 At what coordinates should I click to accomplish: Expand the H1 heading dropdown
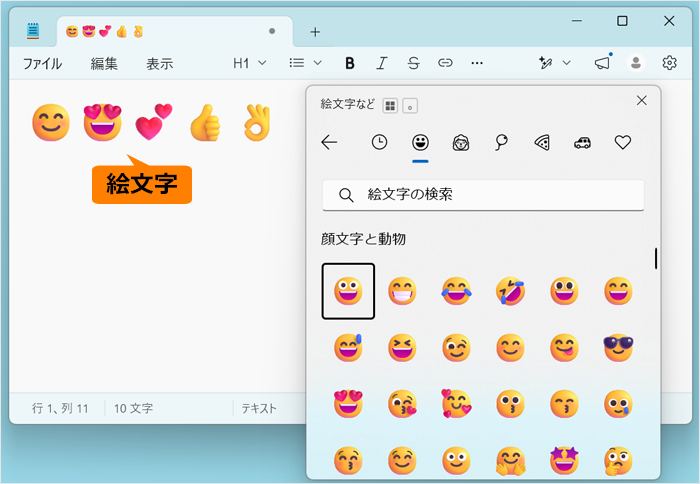pyautogui.click(x=250, y=63)
